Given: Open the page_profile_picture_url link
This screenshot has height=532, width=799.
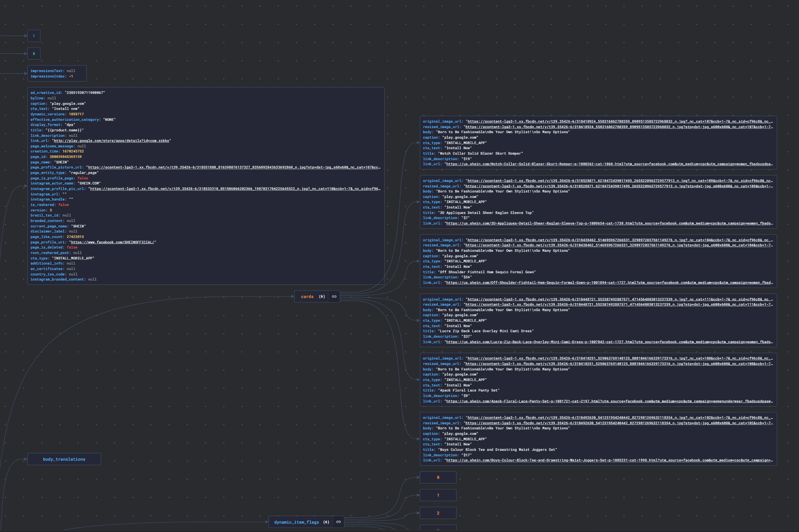Looking at the screenshot, I should [x=233, y=167].
